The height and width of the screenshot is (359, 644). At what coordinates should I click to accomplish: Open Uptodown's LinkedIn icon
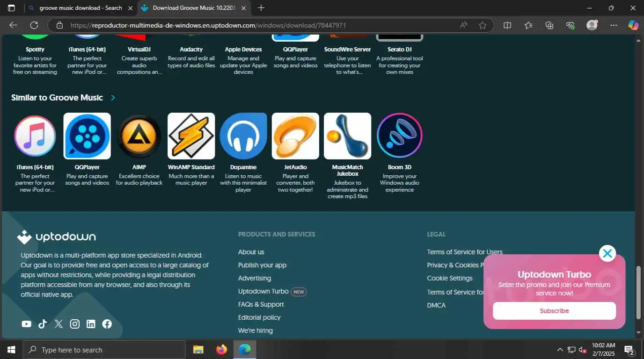coord(91,324)
